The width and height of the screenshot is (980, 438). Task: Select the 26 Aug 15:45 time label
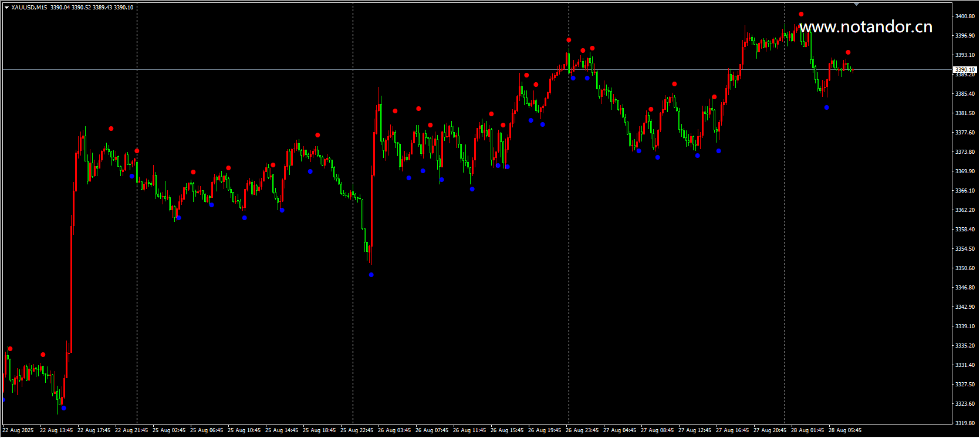click(507, 430)
